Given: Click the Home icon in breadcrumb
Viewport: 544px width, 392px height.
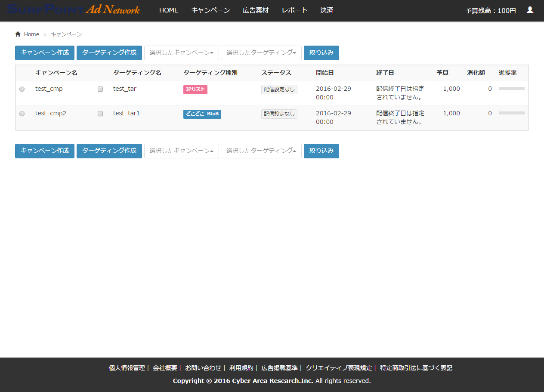Looking at the screenshot, I should click(x=18, y=34).
